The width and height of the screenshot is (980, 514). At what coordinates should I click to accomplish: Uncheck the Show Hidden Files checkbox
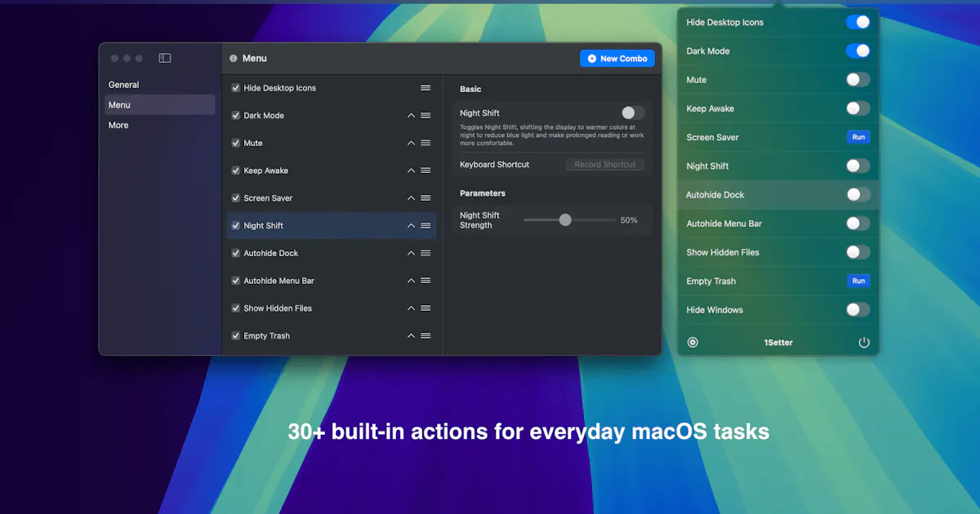click(x=236, y=308)
